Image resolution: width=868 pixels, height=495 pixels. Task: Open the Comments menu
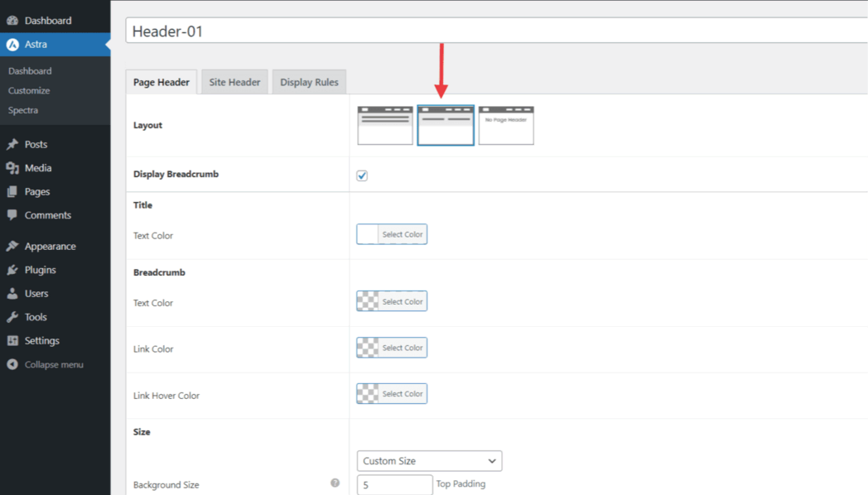[55, 215]
